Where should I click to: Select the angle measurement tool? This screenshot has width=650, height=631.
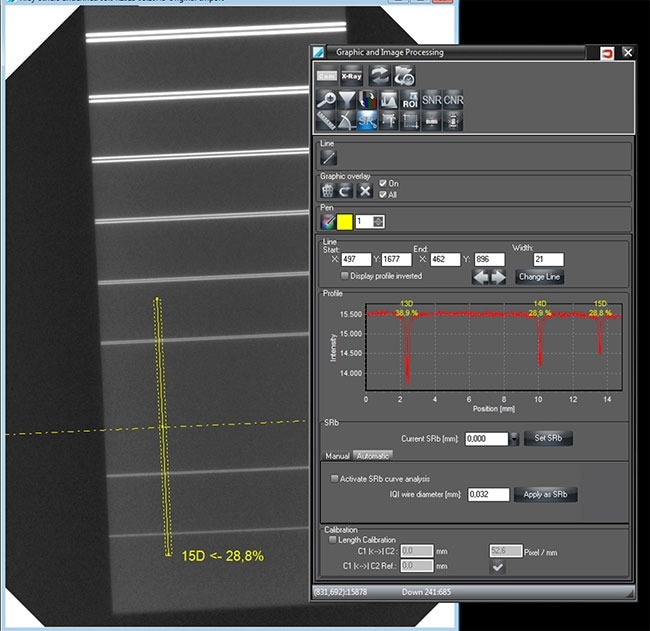(x=347, y=121)
